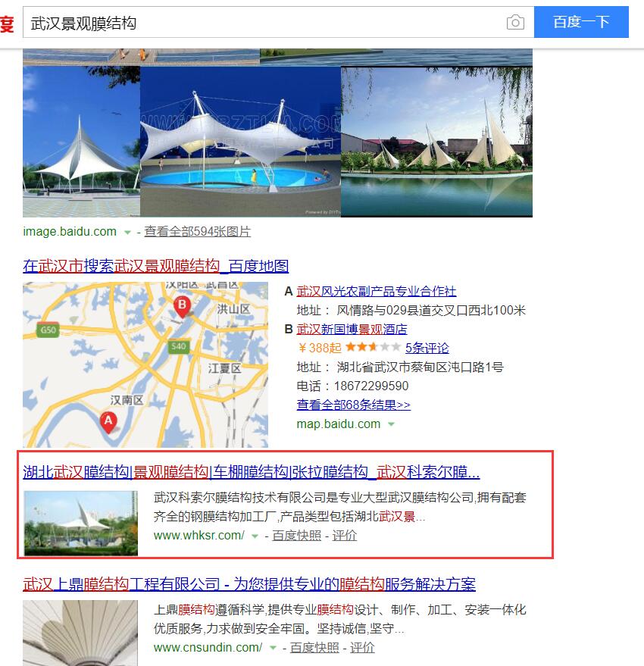Open 查看全部594张图片 link
The height and width of the screenshot is (666, 644).
pos(198,232)
